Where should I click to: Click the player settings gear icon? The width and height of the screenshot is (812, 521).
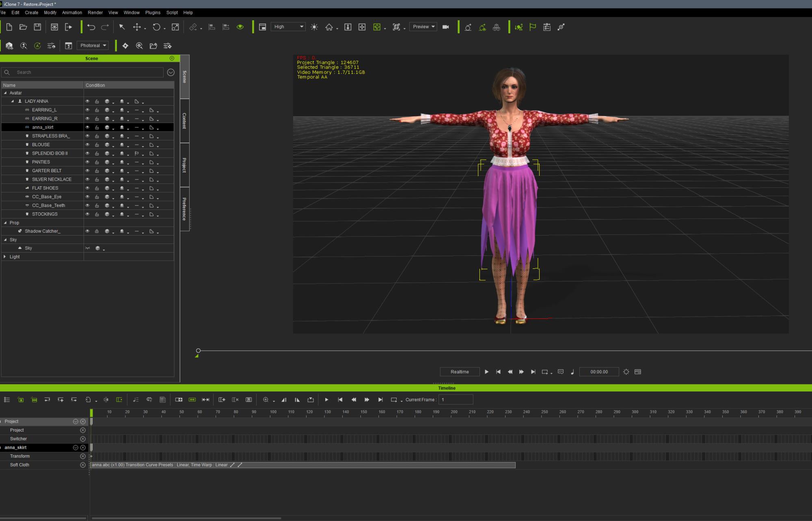[x=626, y=372]
